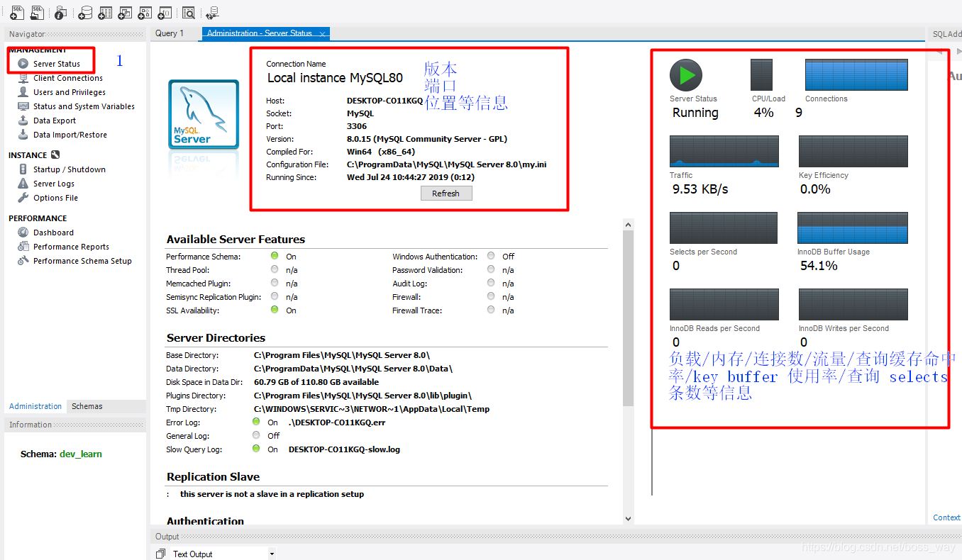Click the Windows Authentication Off indicator
The height and width of the screenshot is (560, 962).
point(491,256)
